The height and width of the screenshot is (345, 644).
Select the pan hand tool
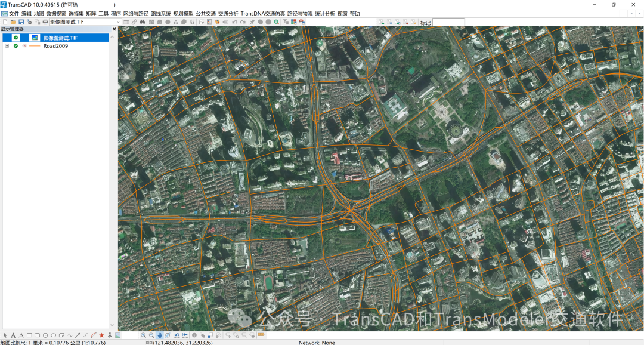pos(160,335)
